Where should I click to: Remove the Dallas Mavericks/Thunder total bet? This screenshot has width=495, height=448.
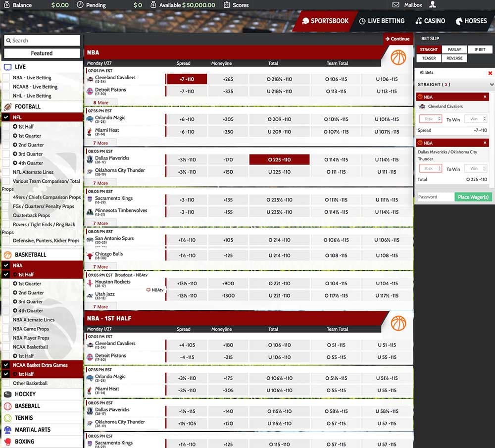[485, 143]
